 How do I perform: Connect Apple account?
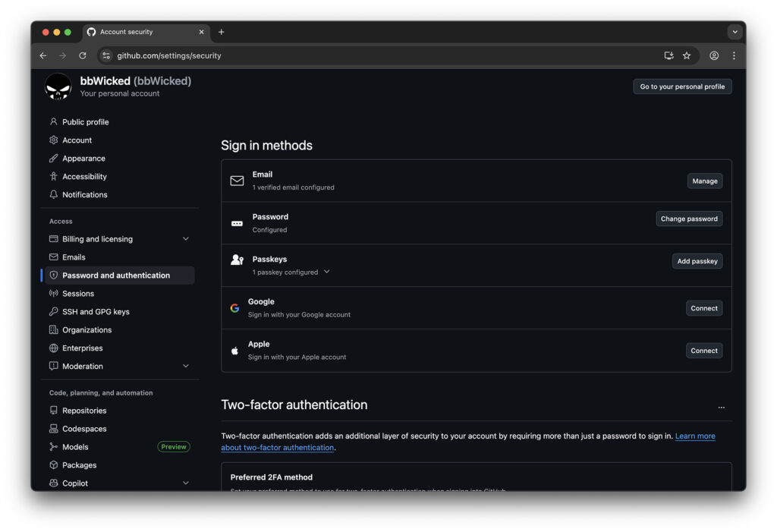(704, 351)
